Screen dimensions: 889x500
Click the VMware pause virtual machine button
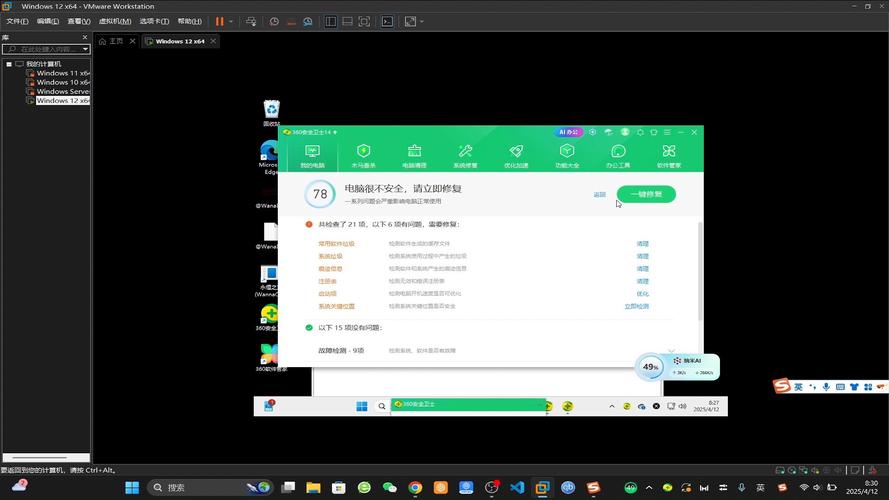coord(220,21)
